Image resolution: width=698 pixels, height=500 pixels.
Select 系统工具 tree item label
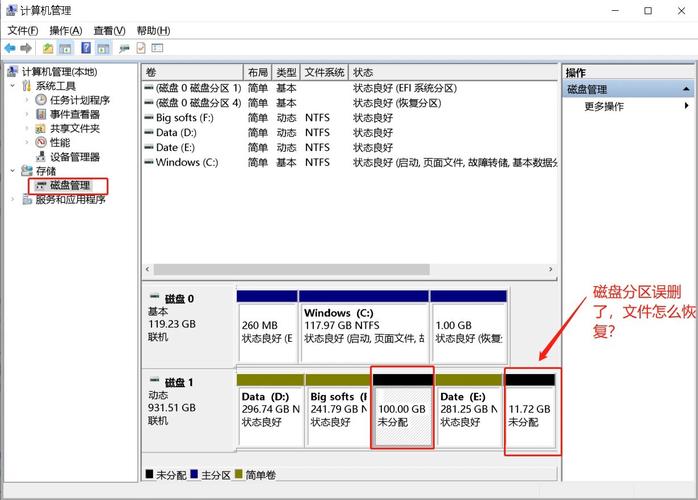tap(56, 86)
